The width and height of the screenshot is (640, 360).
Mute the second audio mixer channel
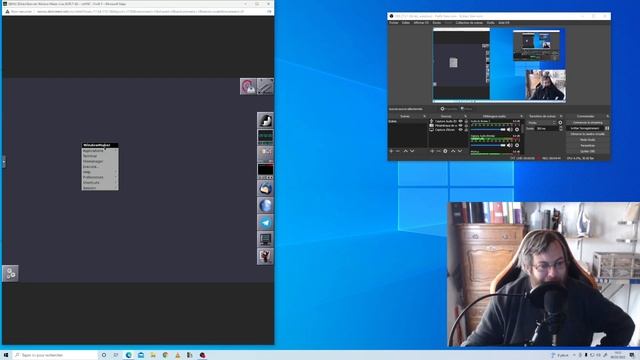(x=509, y=145)
